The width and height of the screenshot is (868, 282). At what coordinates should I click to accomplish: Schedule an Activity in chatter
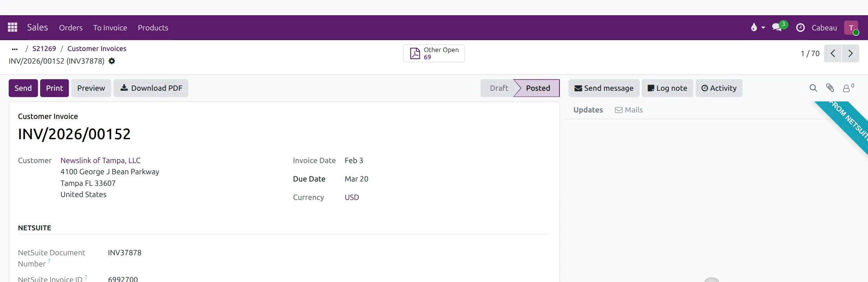[x=719, y=88]
